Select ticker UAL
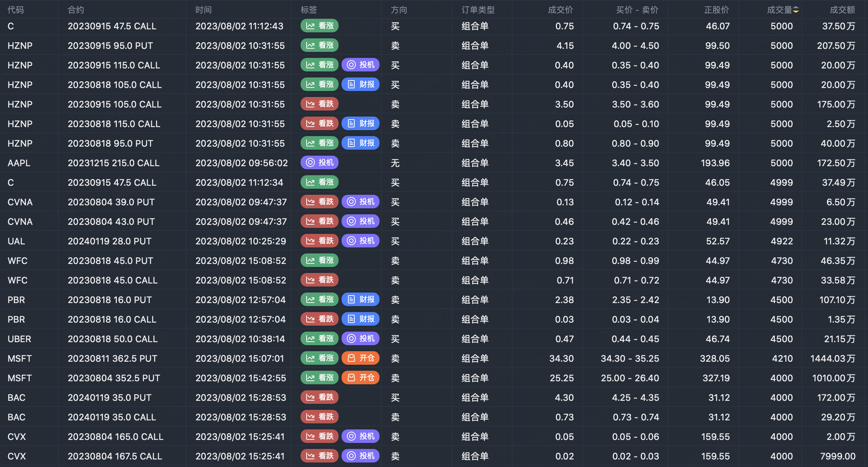The image size is (868, 467). pos(16,241)
